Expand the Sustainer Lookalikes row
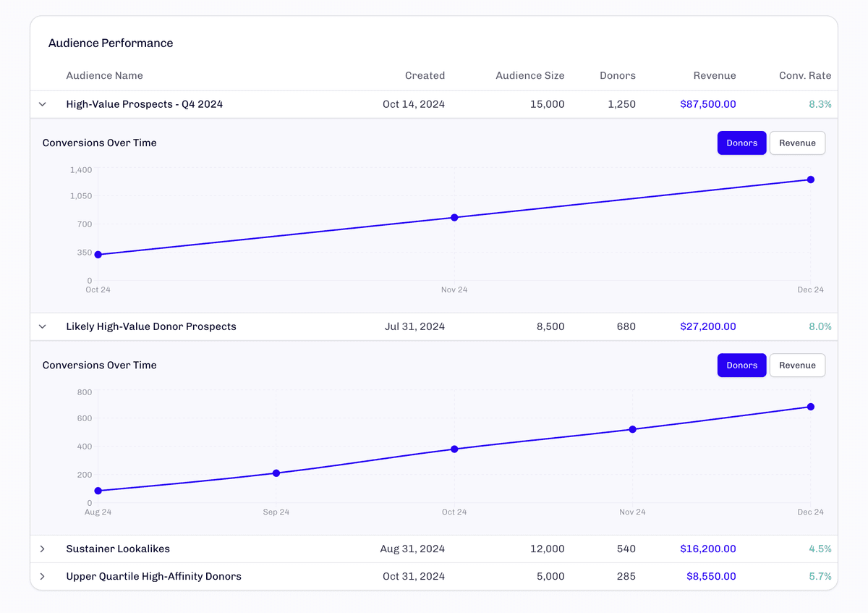This screenshot has width=868, height=613. pyautogui.click(x=42, y=549)
